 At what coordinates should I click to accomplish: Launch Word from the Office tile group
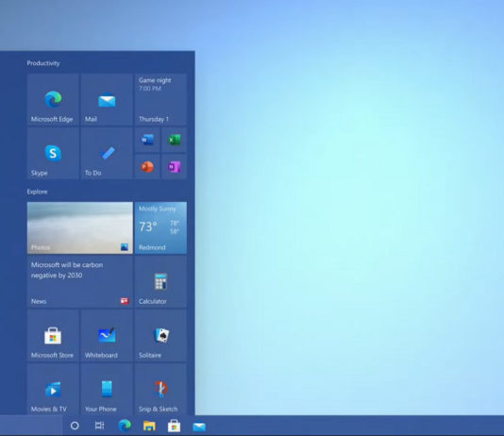(x=147, y=140)
